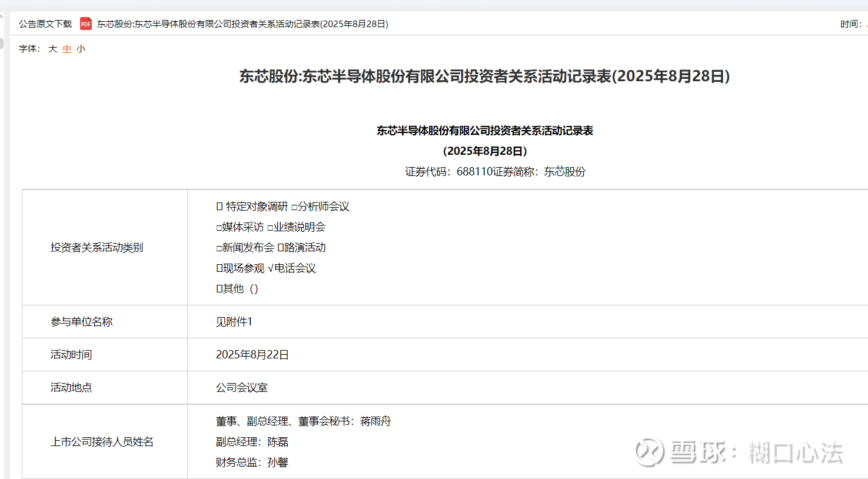The height and width of the screenshot is (479, 868).
Task: Click the red PDF file icon
Action: tap(86, 24)
